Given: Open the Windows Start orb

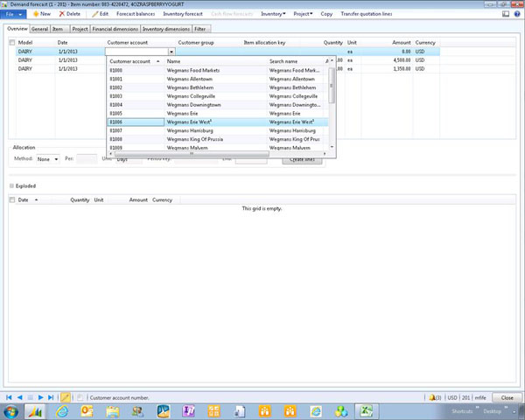Looking at the screenshot, I should (x=10, y=411).
